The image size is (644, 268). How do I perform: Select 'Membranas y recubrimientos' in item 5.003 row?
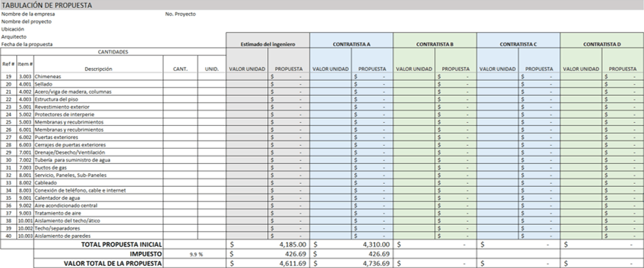[98, 122]
